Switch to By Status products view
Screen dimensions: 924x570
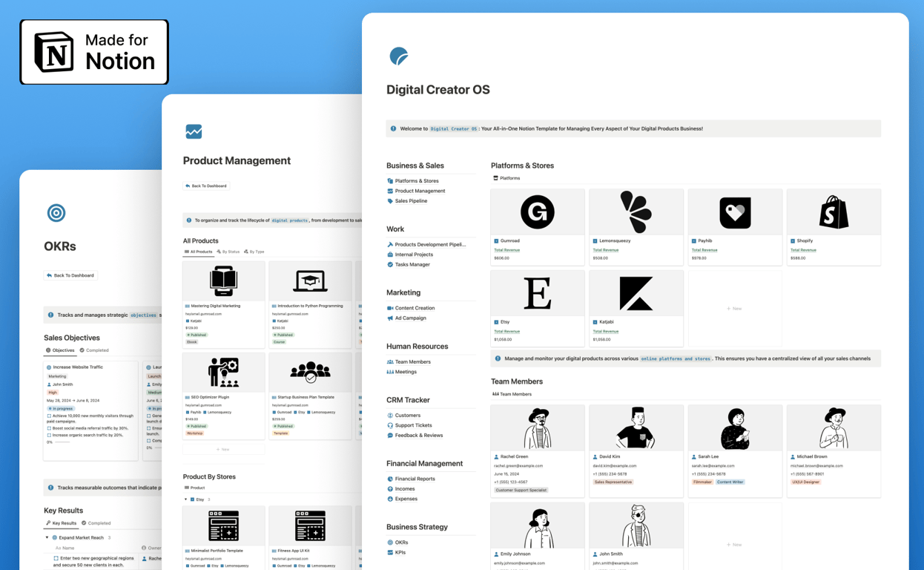pyautogui.click(x=228, y=252)
